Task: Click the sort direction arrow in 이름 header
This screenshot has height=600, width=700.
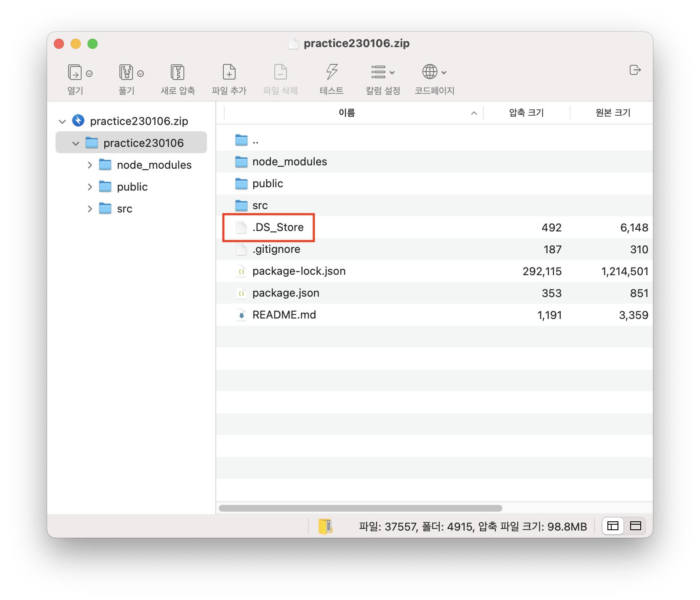Action: [x=474, y=113]
